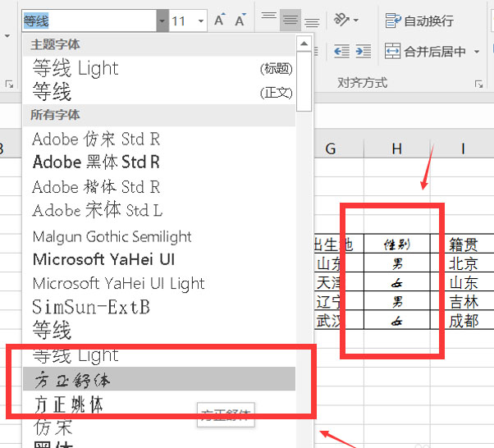This screenshot has height=448, width=494.
Task: Open the font name dropdown arrow
Action: 162,21
